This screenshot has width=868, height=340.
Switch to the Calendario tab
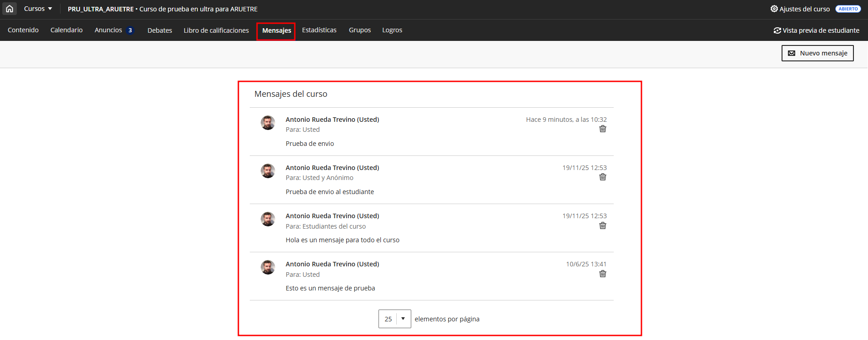click(66, 30)
